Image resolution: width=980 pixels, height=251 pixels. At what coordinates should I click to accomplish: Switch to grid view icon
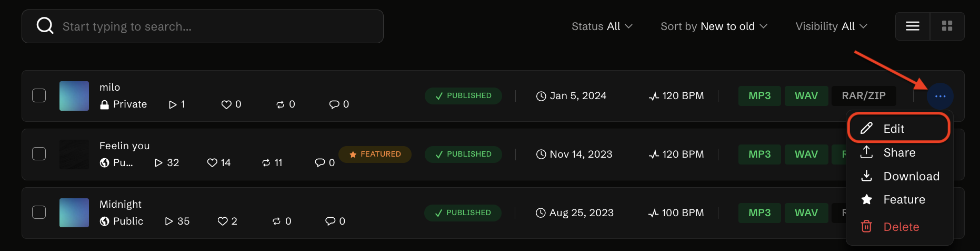coord(947,26)
